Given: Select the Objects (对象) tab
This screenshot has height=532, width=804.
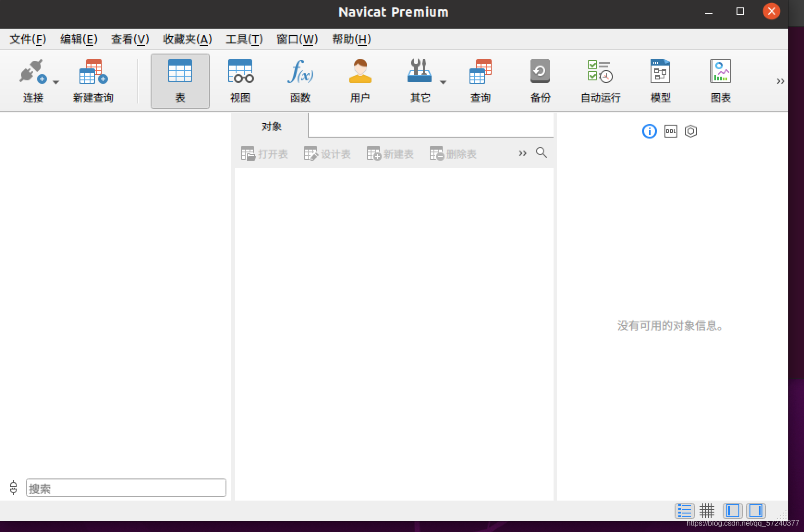Looking at the screenshot, I should click(x=271, y=126).
